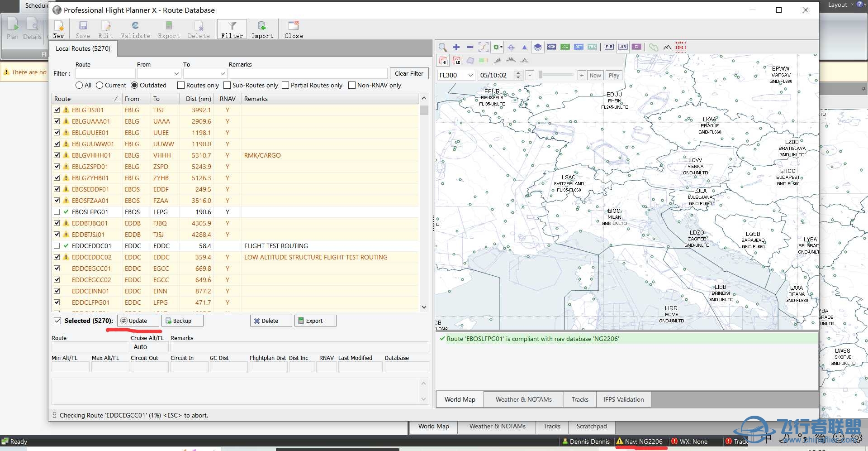This screenshot has height=451, width=868.
Task: Toggle the FIR boundaries map icon
Action: [609, 47]
